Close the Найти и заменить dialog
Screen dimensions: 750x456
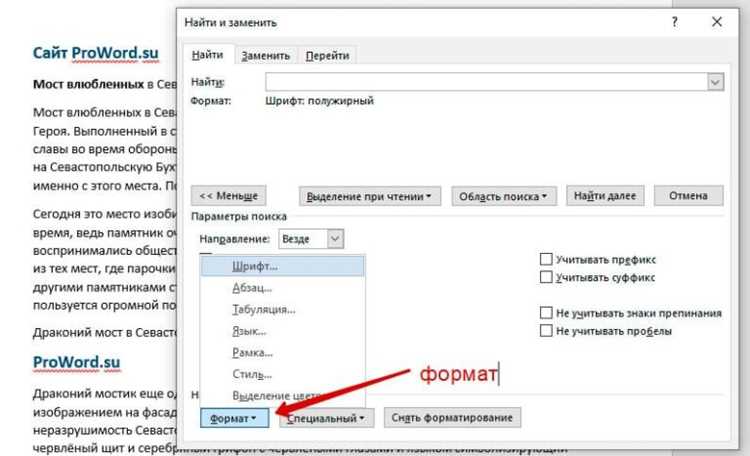(x=717, y=22)
